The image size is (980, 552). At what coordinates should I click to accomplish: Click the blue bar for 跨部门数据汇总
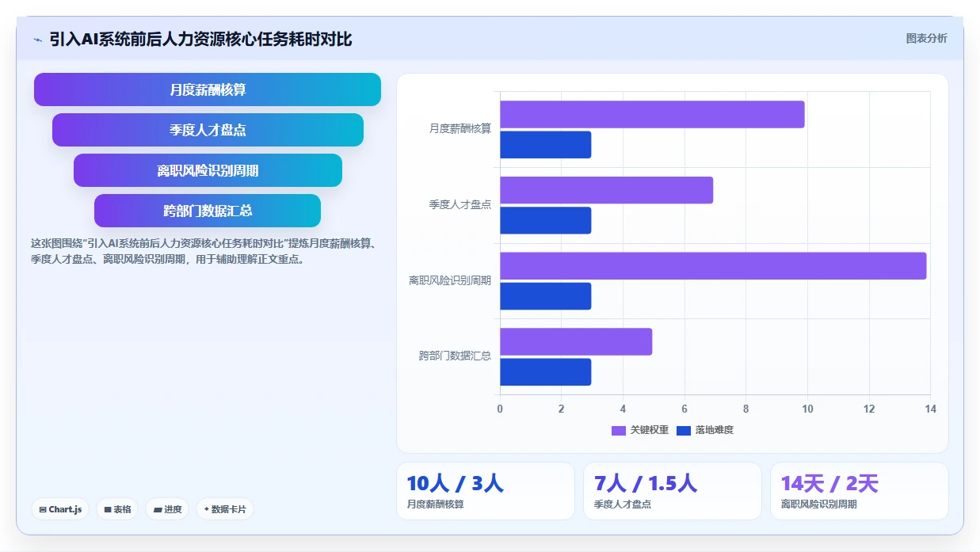545,371
